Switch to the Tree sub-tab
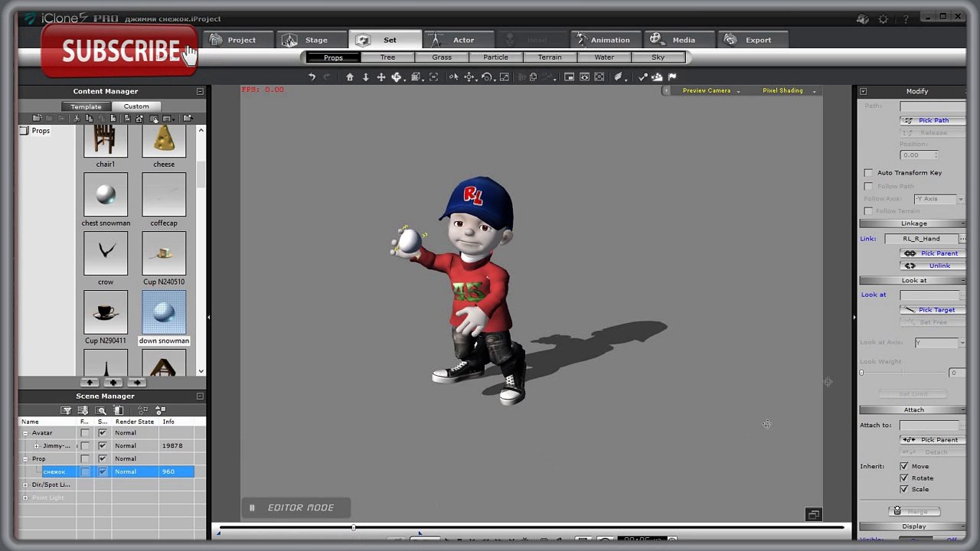Viewport: 980px width, 551px height. coord(387,57)
